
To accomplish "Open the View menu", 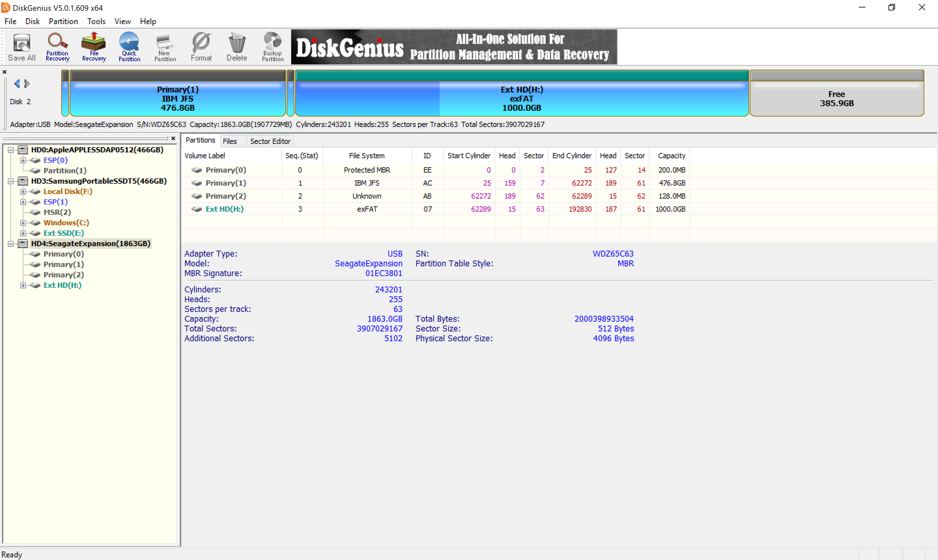I will 122,21.
